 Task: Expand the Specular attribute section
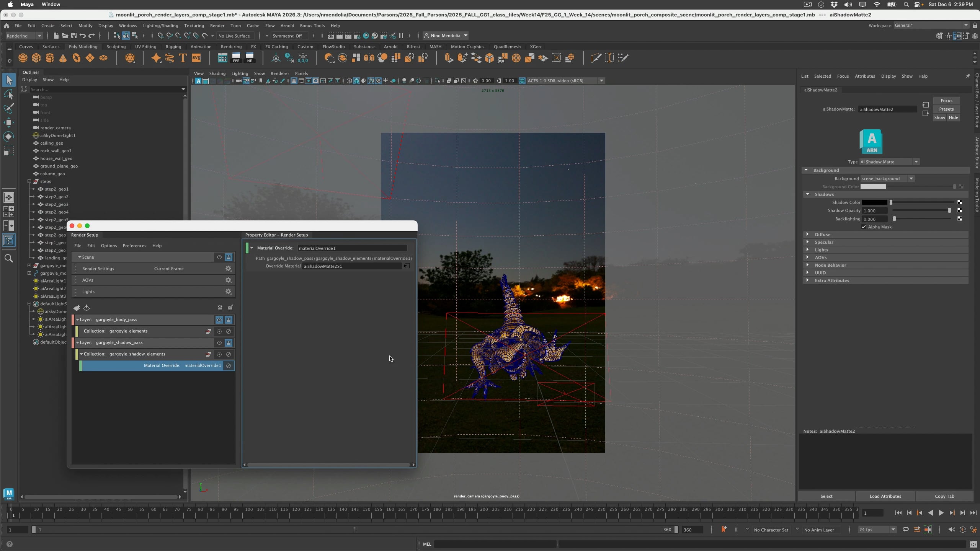point(808,242)
